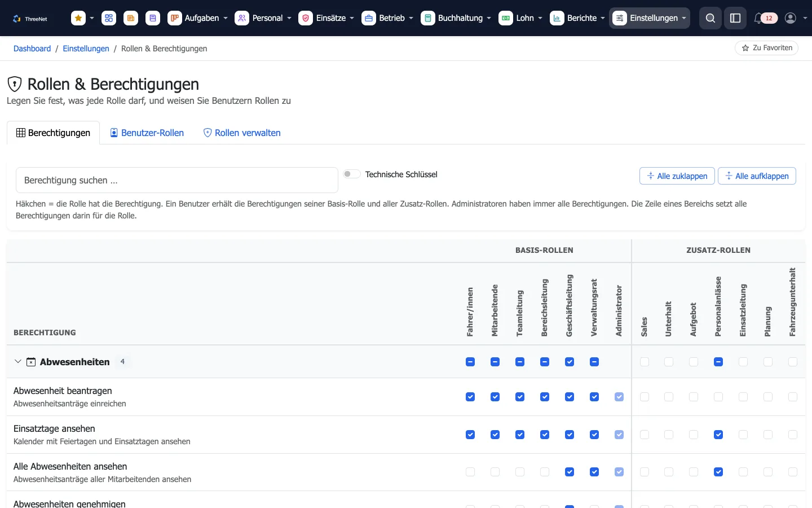Viewport: 812px width, 508px height.
Task: Uncheck Einsatztage ansehen for Personalanlässe
Action: tap(718, 435)
